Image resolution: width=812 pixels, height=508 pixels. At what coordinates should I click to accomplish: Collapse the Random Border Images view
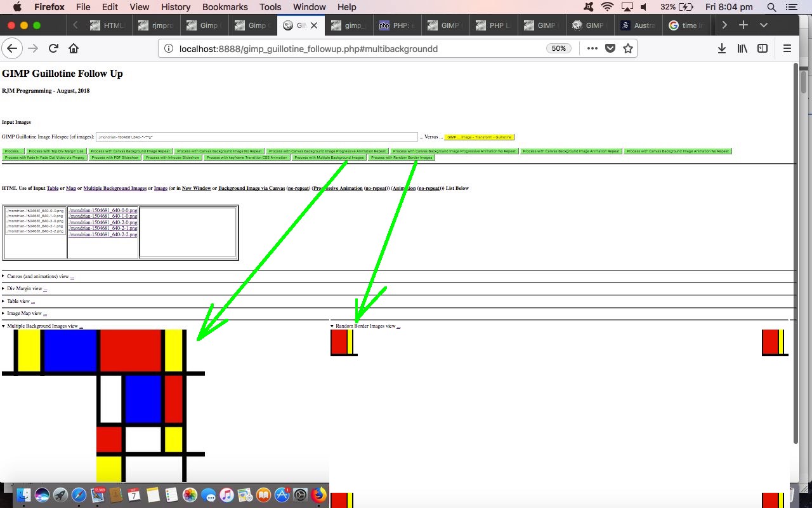[365, 326]
